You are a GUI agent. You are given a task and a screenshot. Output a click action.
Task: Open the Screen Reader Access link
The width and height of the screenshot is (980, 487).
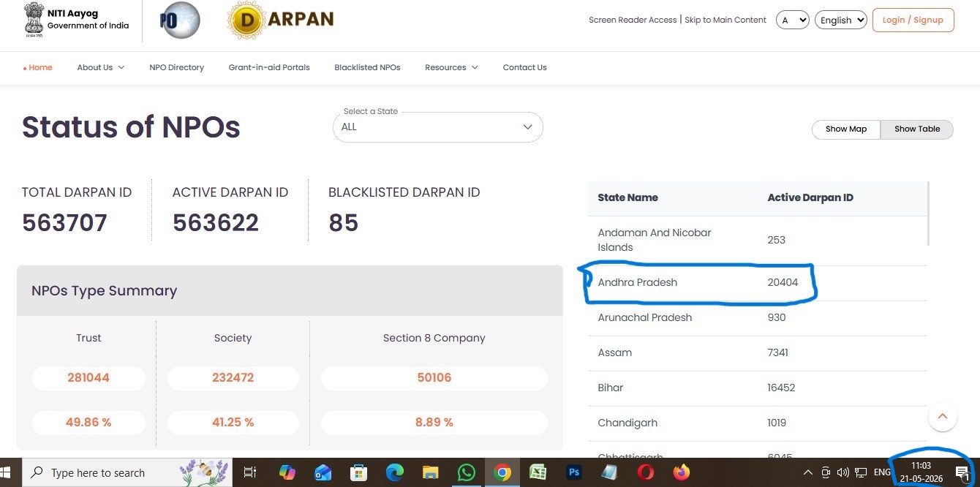[633, 20]
